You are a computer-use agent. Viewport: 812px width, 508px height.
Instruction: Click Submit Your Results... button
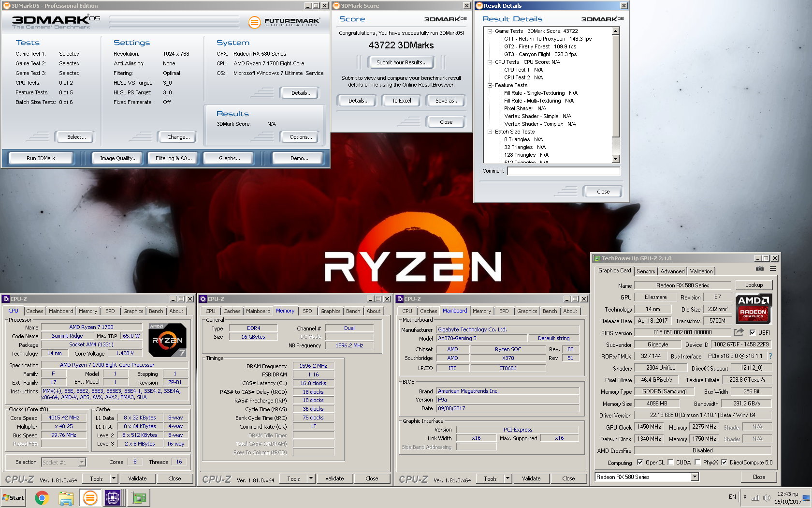click(401, 62)
